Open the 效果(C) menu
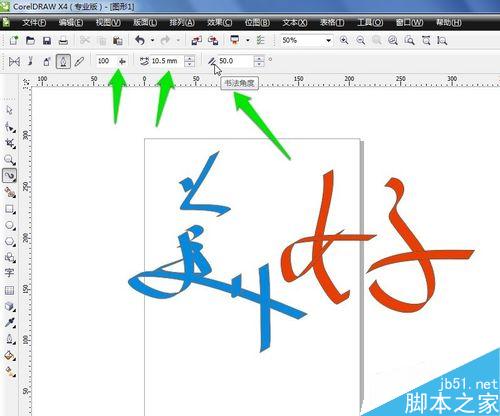Image resolution: width=500 pixels, height=416 pixels. click(x=220, y=23)
